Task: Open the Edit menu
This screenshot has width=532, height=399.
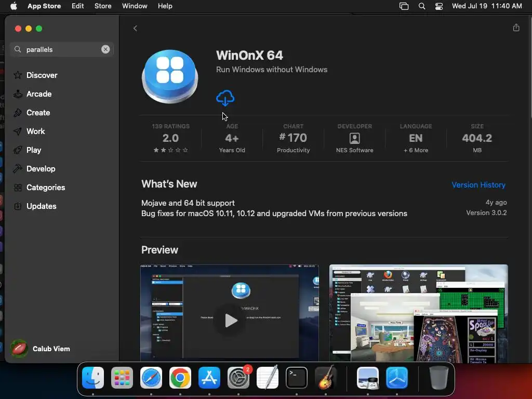Action: (78, 6)
